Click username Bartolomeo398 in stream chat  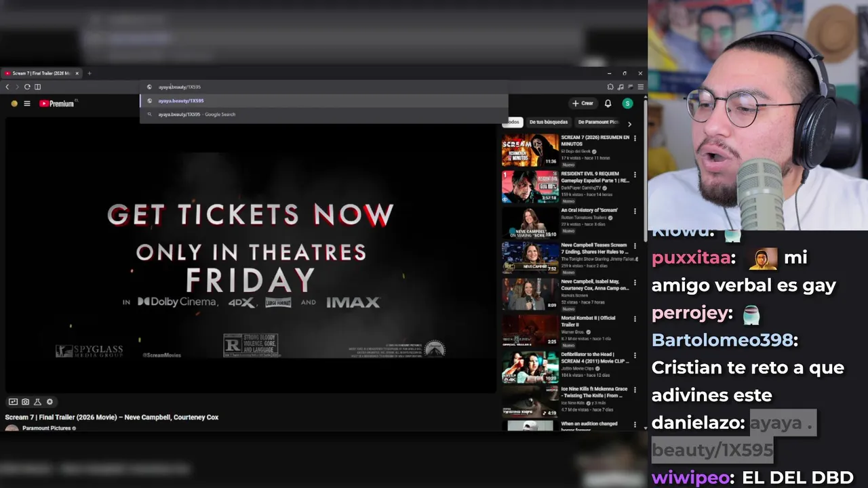[723, 340]
